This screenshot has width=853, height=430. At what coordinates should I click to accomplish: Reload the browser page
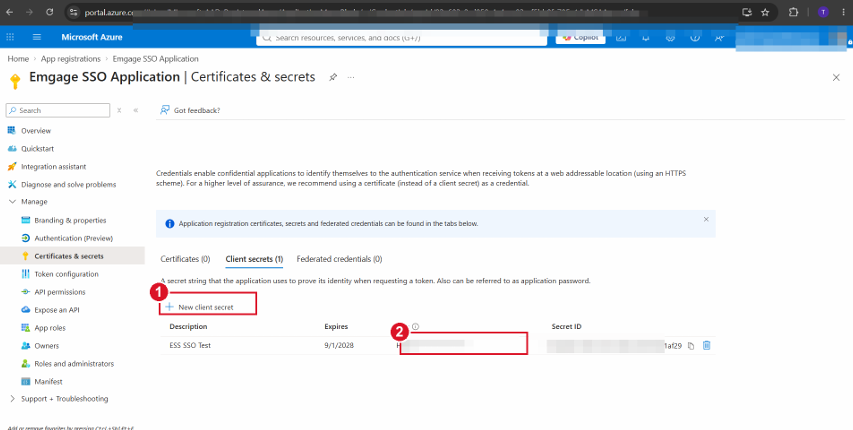pos(50,12)
